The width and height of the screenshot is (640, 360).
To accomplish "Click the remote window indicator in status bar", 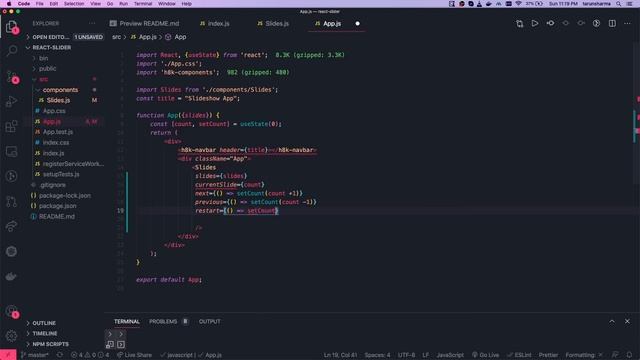I will [8, 355].
